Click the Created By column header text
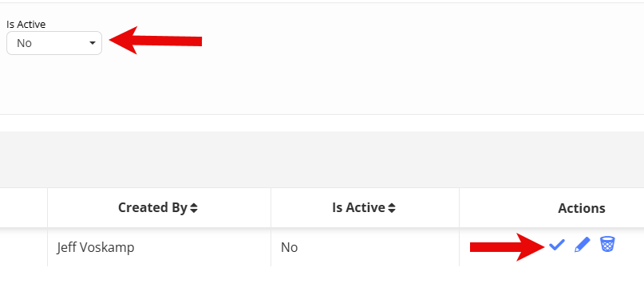644x287 pixels. tap(152, 208)
